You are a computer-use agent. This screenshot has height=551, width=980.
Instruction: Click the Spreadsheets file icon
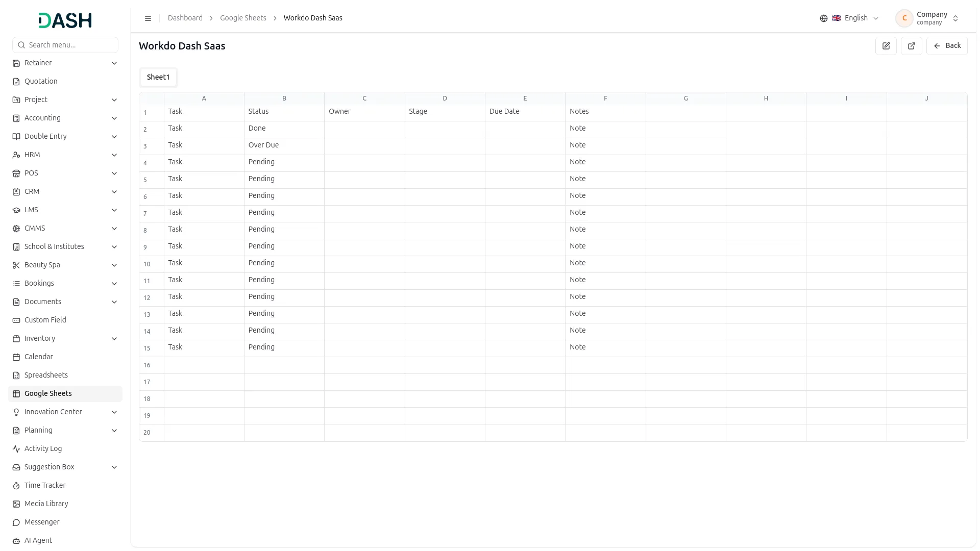pyautogui.click(x=16, y=375)
